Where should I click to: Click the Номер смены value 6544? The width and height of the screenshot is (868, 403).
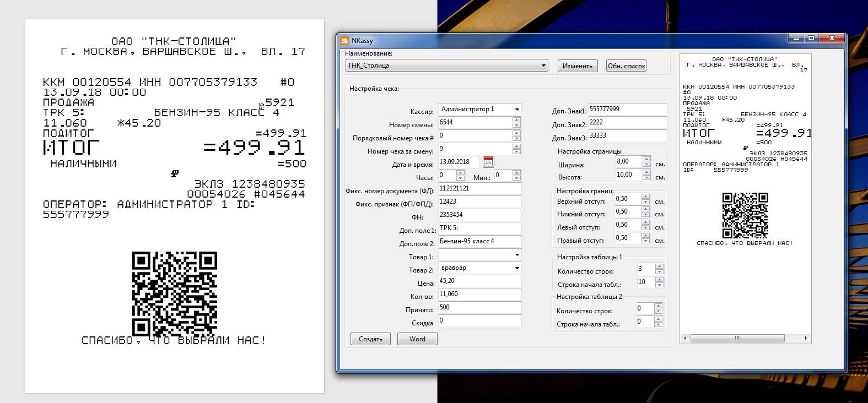click(x=446, y=122)
